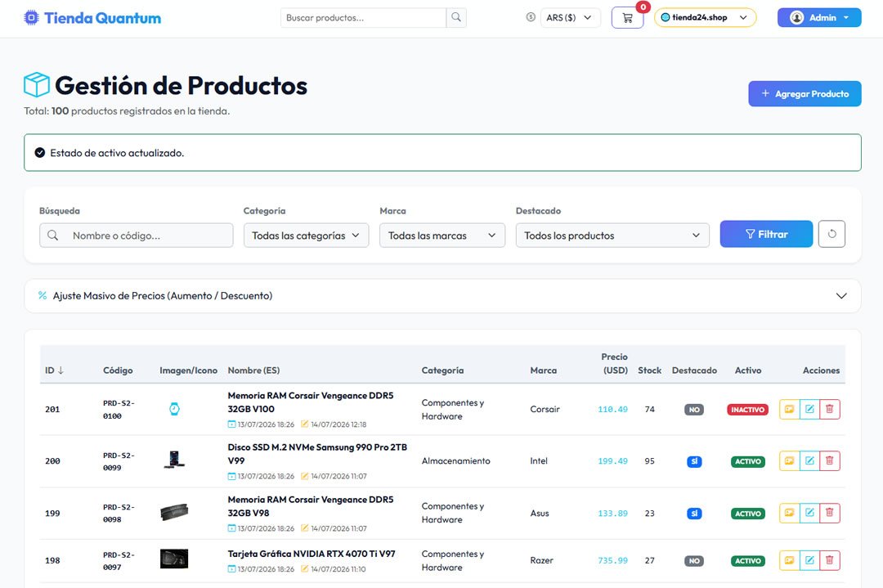
Task: Click the Tienda Quantum chip logo icon
Action: pos(32,18)
